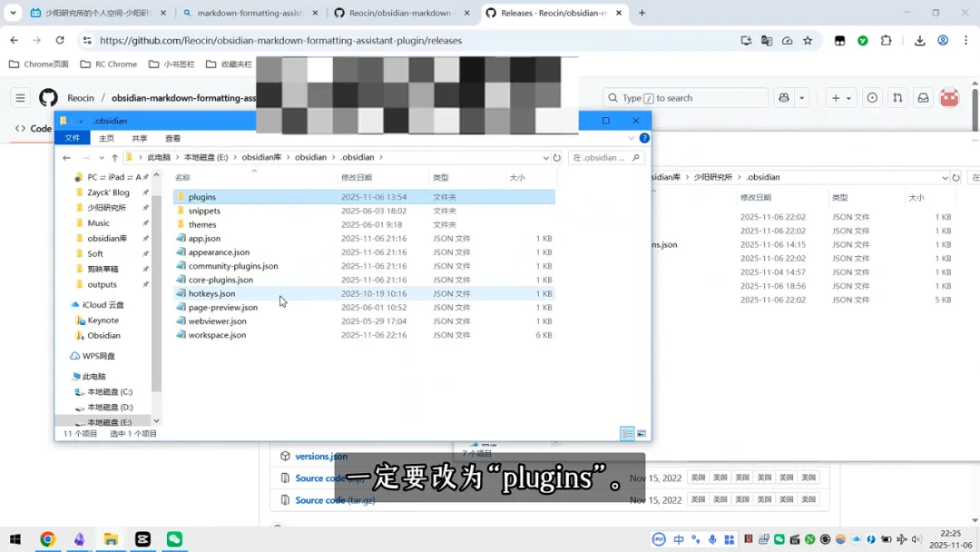
Task: Open the plugins folder
Action: (201, 197)
